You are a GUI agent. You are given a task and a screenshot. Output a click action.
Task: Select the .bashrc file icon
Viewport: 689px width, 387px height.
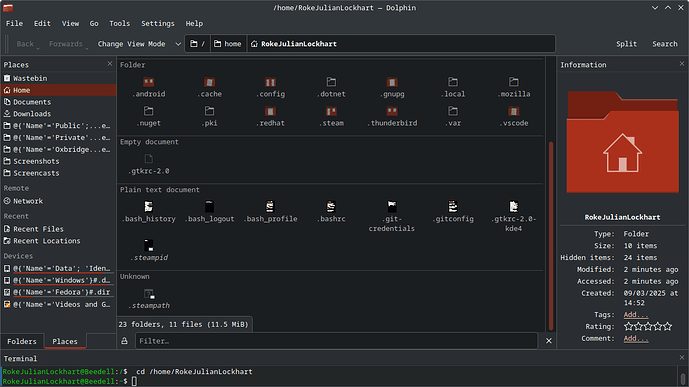click(x=331, y=206)
